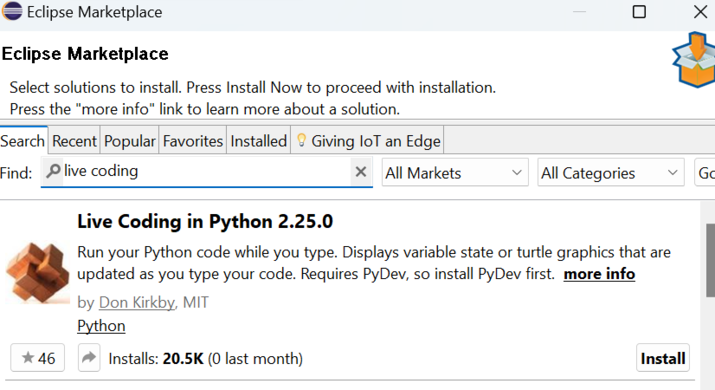Open the Python category link

click(101, 326)
